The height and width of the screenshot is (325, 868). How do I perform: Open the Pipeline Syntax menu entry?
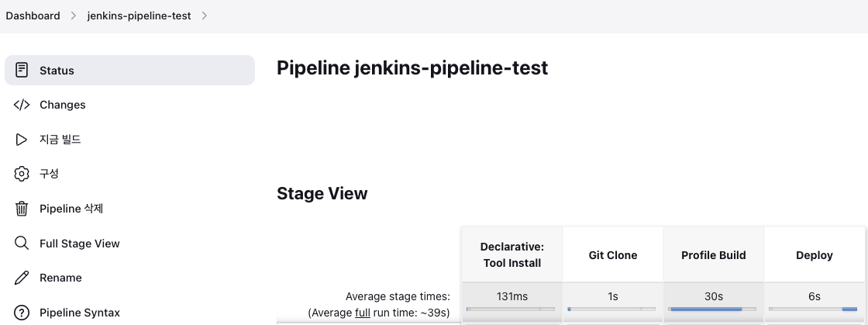click(80, 313)
